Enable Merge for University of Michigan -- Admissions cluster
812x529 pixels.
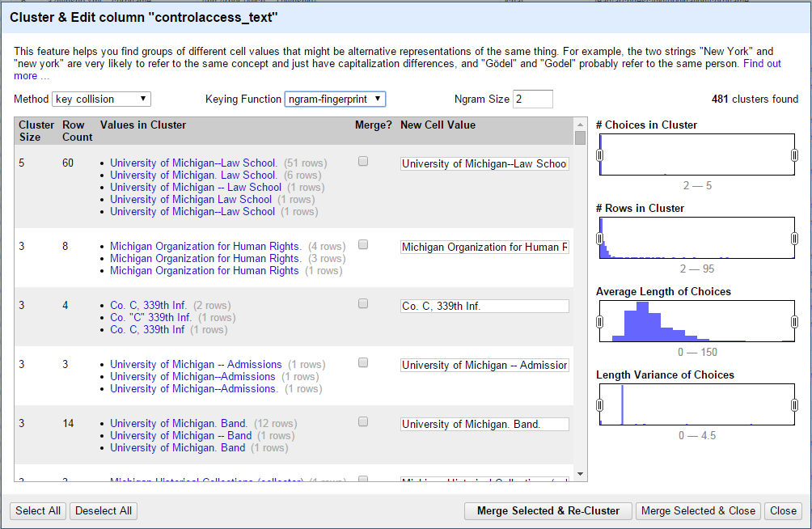coord(363,362)
